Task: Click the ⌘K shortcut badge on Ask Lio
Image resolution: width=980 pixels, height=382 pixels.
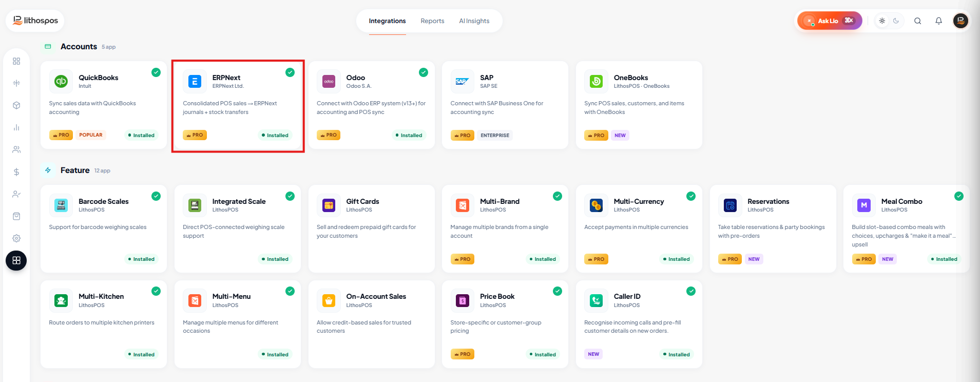Action: click(x=849, y=21)
